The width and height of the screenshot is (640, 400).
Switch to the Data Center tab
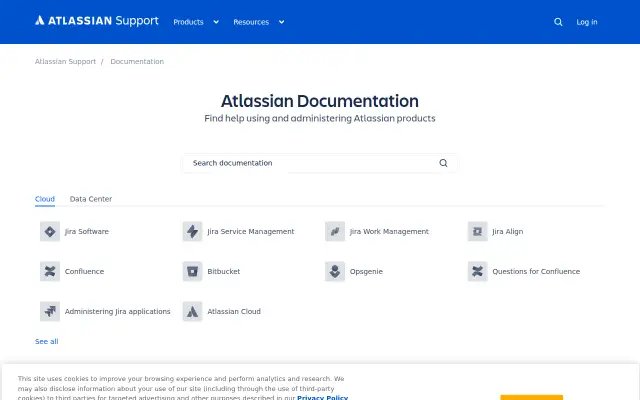91,199
